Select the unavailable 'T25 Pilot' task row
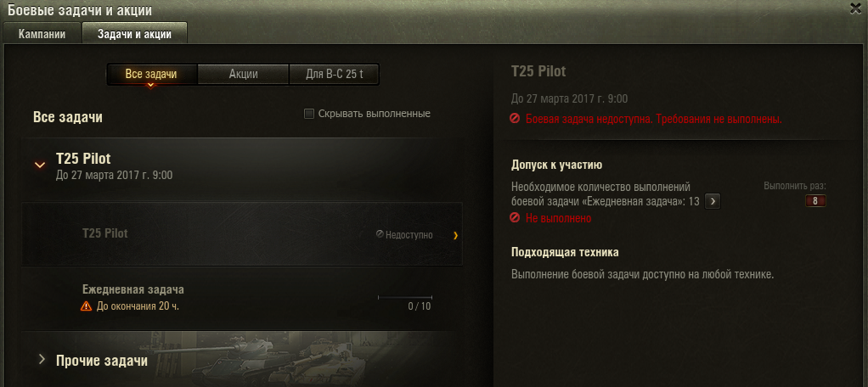The image size is (868, 387). click(242, 234)
